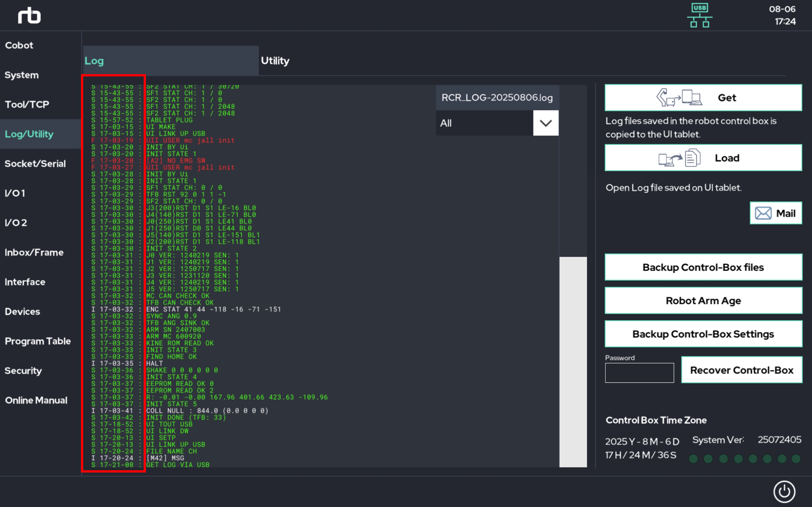812x507 pixels.
Task: Click the 'ENC STAT 41 44 -118' log line
Action: (x=186, y=309)
